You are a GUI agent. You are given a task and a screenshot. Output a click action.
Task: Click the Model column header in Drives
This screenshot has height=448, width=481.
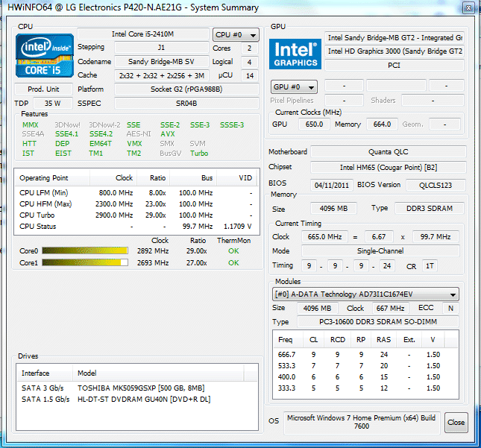pos(158,373)
